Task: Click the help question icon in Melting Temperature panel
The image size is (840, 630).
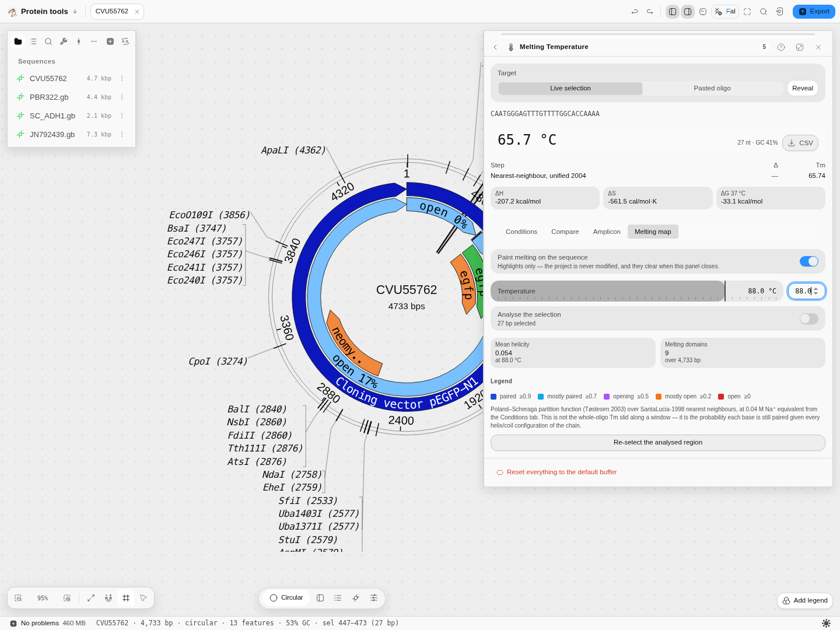Action: pyautogui.click(x=781, y=47)
